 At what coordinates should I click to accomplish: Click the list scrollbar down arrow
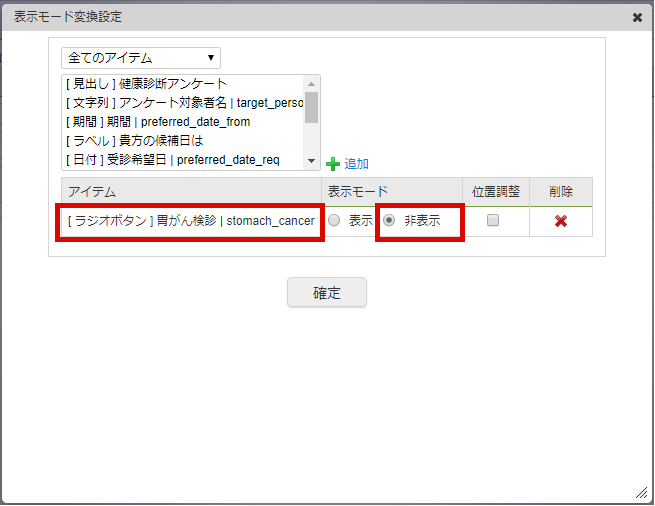pos(311,161)
